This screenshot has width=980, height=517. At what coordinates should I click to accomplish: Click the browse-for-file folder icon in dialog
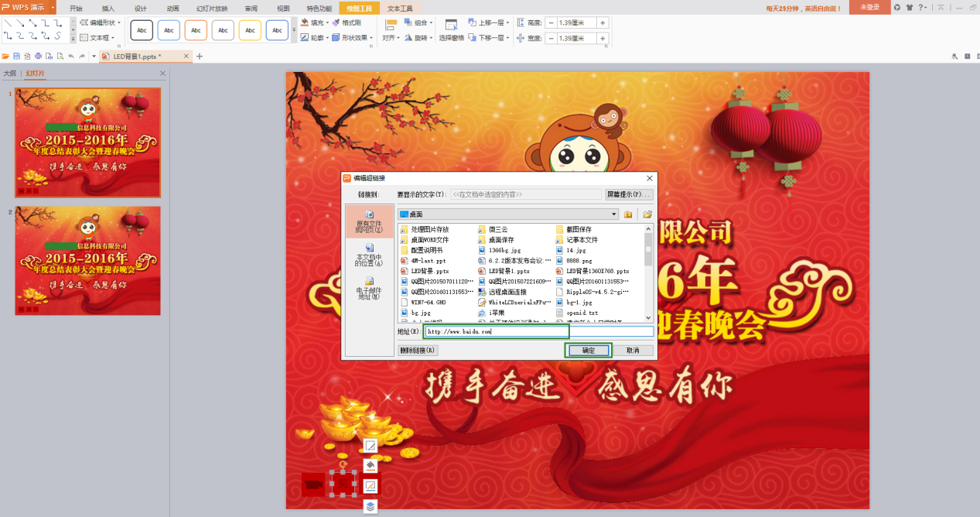click(647, 214)
